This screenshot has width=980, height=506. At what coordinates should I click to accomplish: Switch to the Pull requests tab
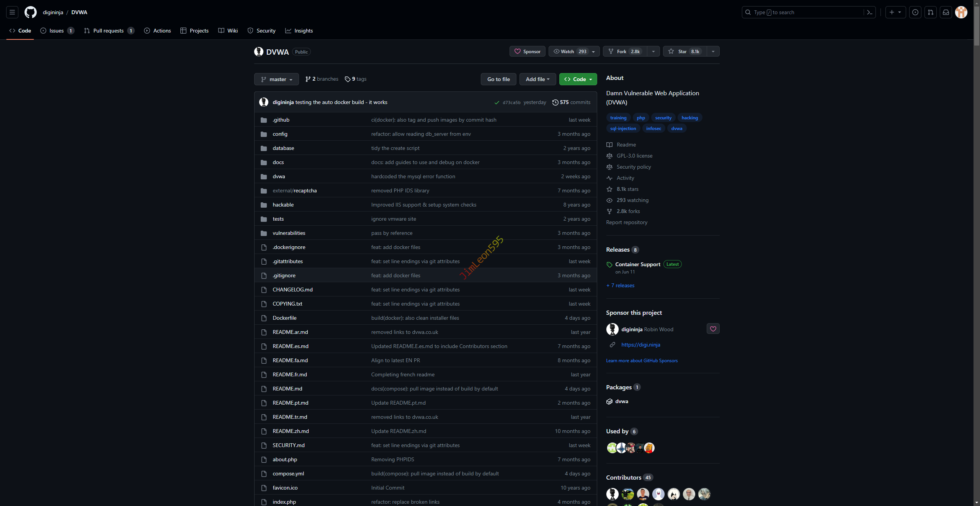pos(108,31)
